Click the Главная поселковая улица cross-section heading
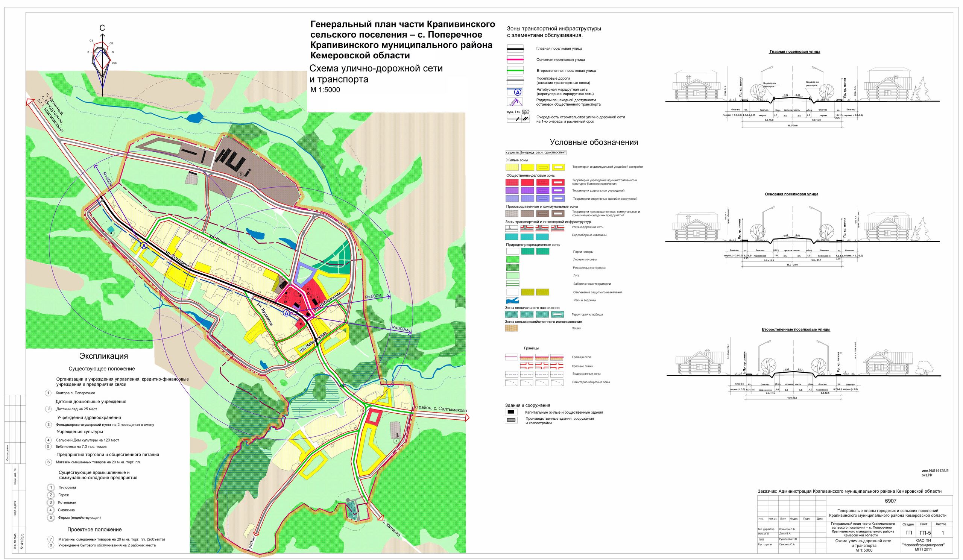Image resolution: width=963 pixels, height=560 pixels. point(795,52)
